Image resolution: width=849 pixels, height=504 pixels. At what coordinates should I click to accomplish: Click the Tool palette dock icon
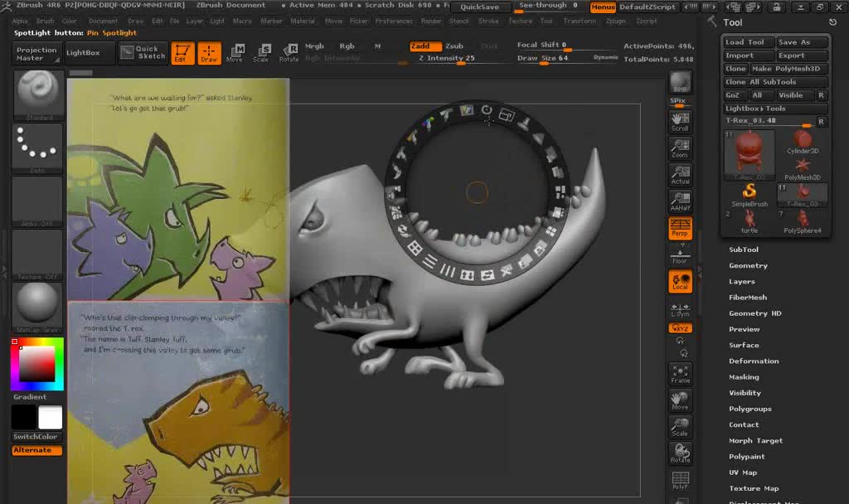832,22
